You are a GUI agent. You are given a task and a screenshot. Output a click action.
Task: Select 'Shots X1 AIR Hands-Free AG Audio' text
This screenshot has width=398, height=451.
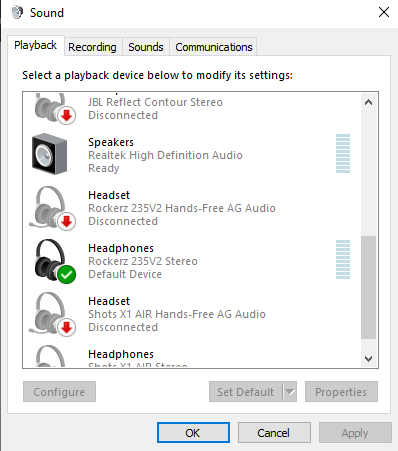coord(177,314)
